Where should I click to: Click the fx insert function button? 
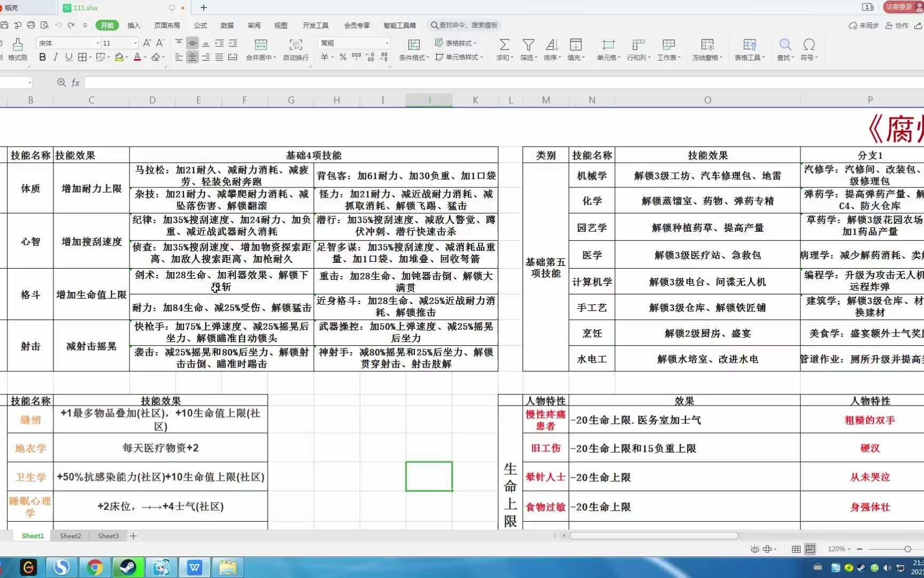[75, 82]
